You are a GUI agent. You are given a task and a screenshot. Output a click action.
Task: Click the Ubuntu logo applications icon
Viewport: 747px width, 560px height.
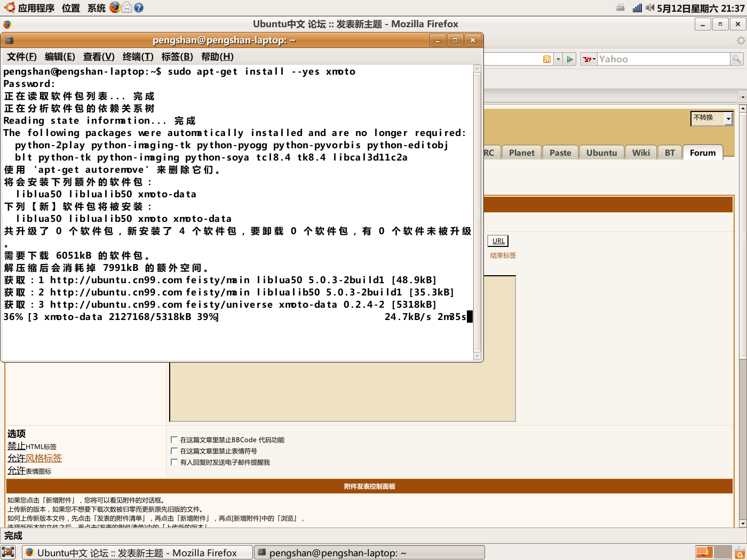coord(9,7)
